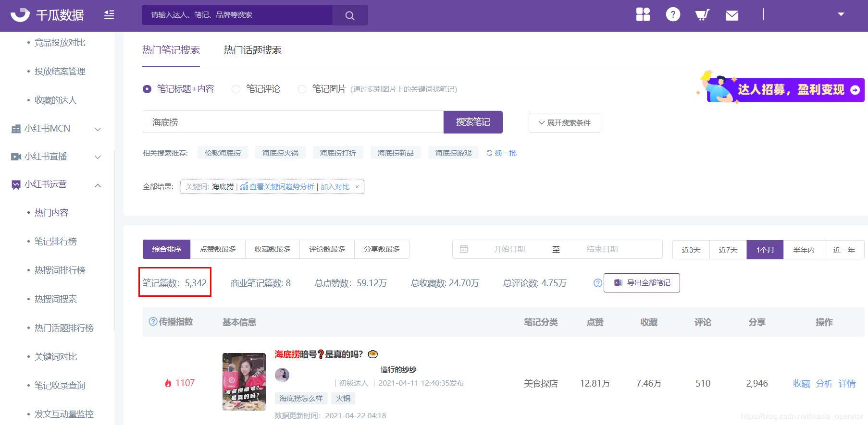Click the help icon beside 传播指数
Image resolution: width=868 pixels, height=425 pixels.
tap(153, 322)
